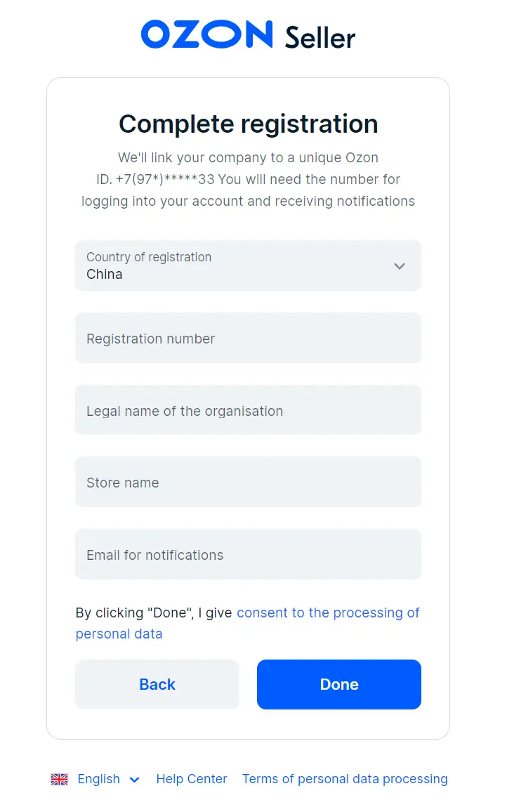Click the masked phone number +7(97*)*****33
The image size is (507, 812).
(x=165, y=179)
